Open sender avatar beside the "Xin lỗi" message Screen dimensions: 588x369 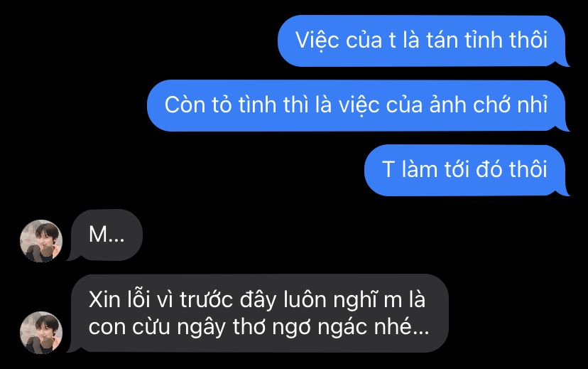point(41,333)
